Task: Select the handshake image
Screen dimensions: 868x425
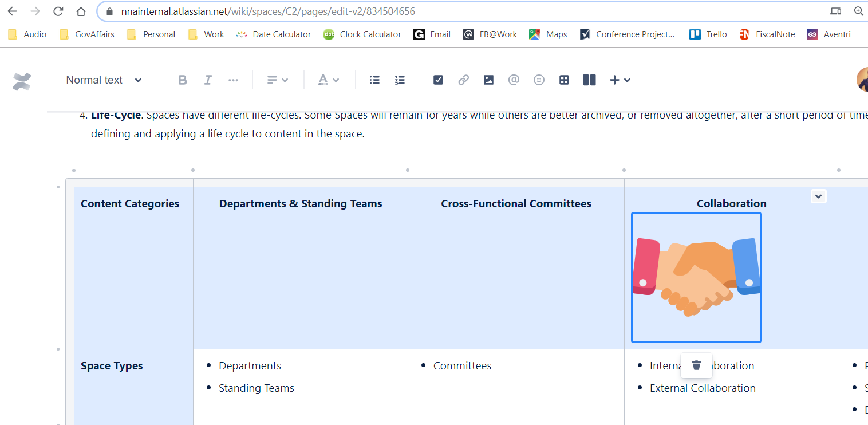Action: (696, 278)
